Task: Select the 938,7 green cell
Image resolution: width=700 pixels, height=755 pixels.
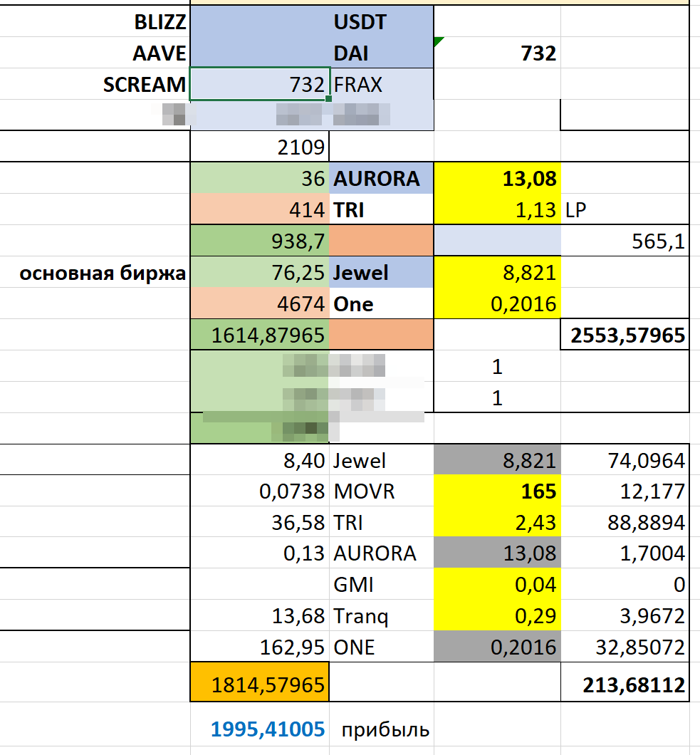Action: 260,241
